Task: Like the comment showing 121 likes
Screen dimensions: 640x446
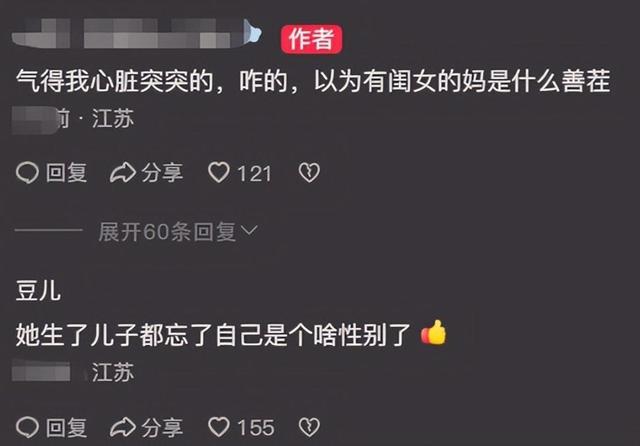Action: pyautogui.click(x=219, y=173)
